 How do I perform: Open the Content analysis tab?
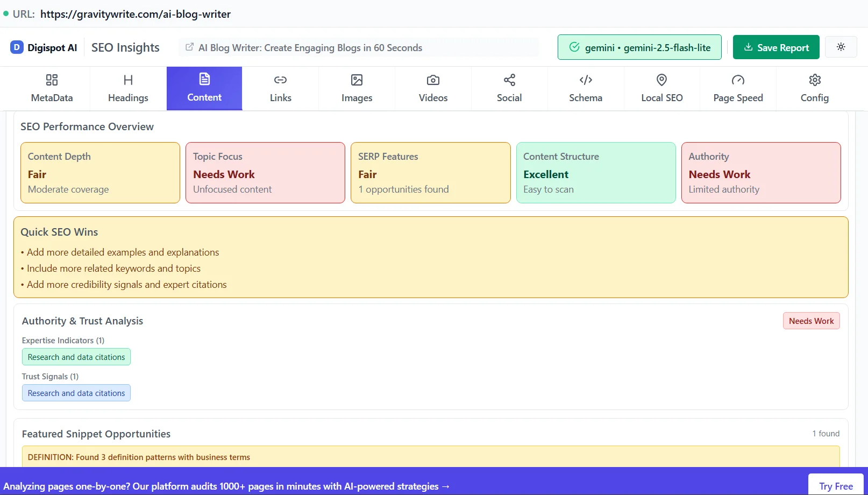(x=204, y=88)
